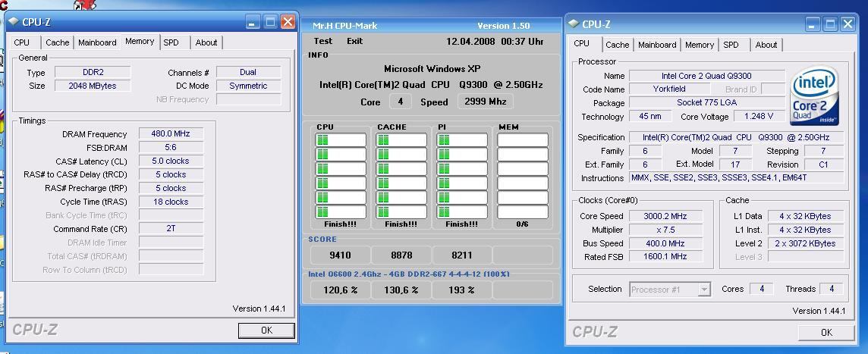Screen dimensions: 868x354
Task: Click Code Name Yorkfield field
Action: (x=669, y=89)
